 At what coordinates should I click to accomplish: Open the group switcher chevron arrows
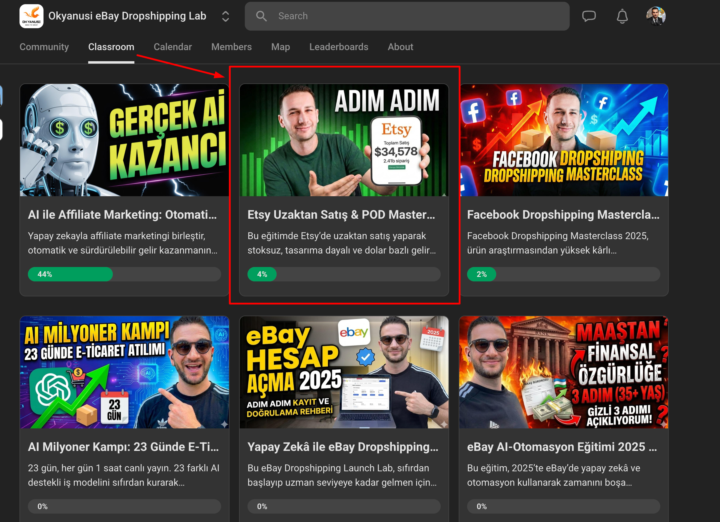click(225, 17)
